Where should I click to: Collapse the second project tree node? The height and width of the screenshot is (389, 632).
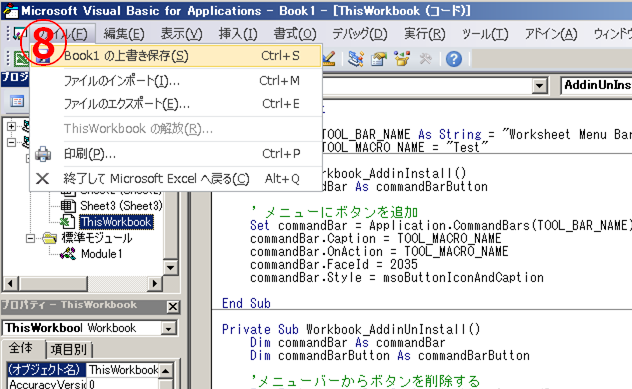[12, 142]
